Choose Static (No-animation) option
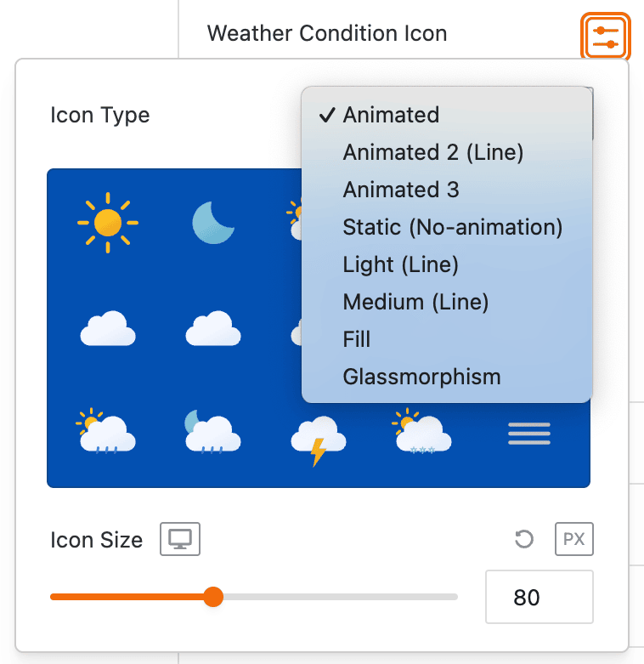The image size is (644, 664). (453, 227)
